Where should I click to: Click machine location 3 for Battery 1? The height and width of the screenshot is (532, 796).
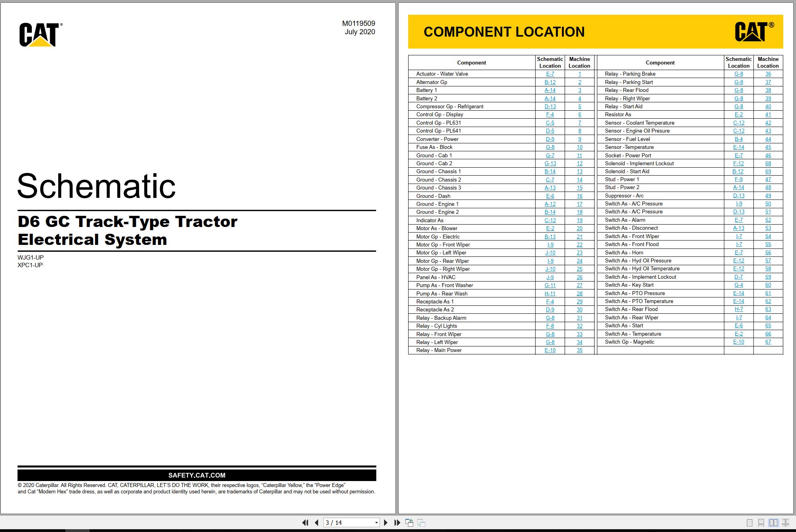pyautogui.click(x=579, y=90)
